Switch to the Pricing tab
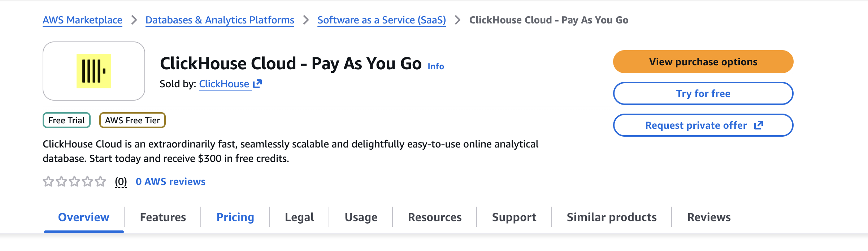The image size is (868, 251). click(235, 217)
